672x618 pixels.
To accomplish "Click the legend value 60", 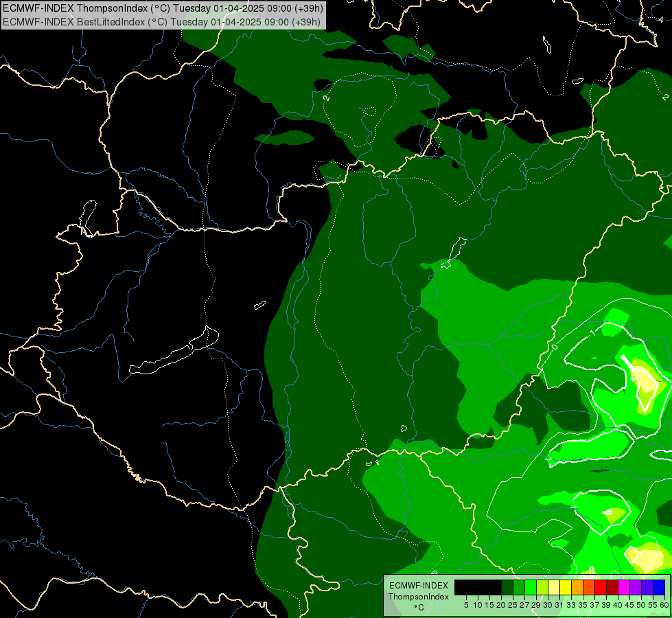I will 664,605.
